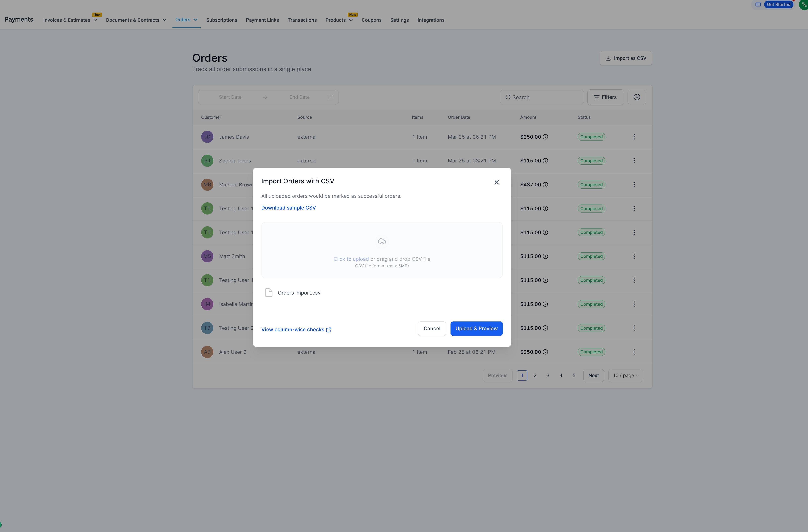Close the Import Orders dialog with X

496,182
